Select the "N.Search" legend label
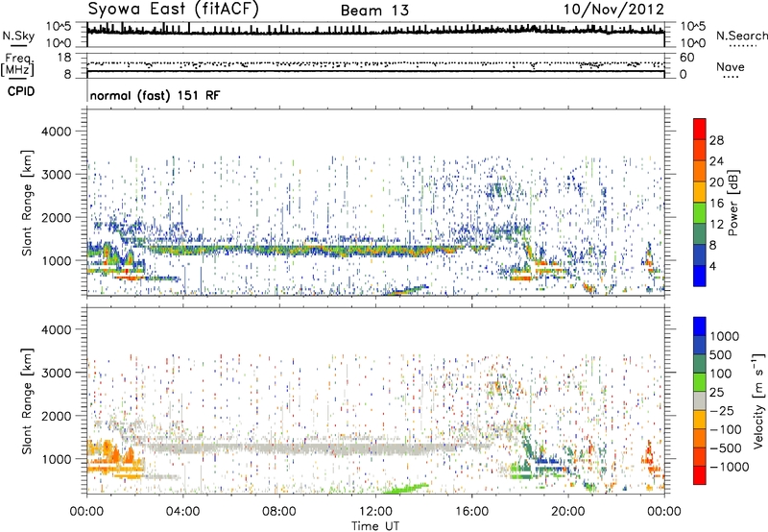Image resolution: width=768 pixels, height=532 pixels. point(742,36)
